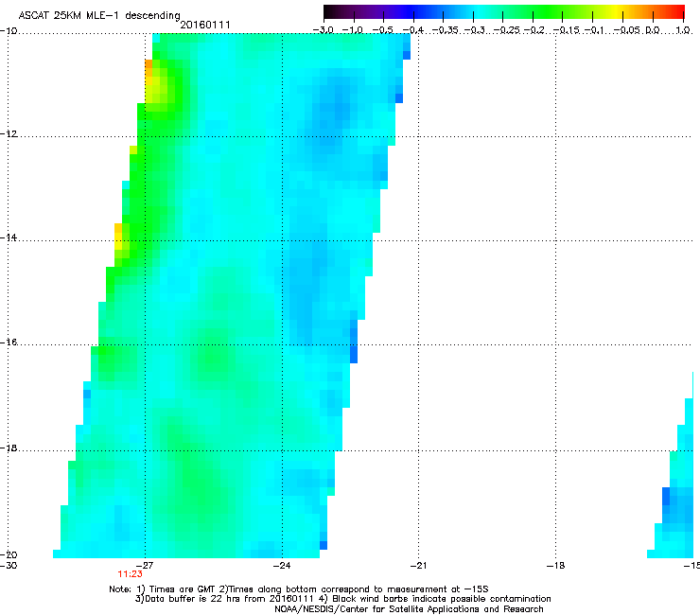Click the orange hot spot at the swath's top-left edge
This screenshot has width=700, height=615.
tap(149, 68)
